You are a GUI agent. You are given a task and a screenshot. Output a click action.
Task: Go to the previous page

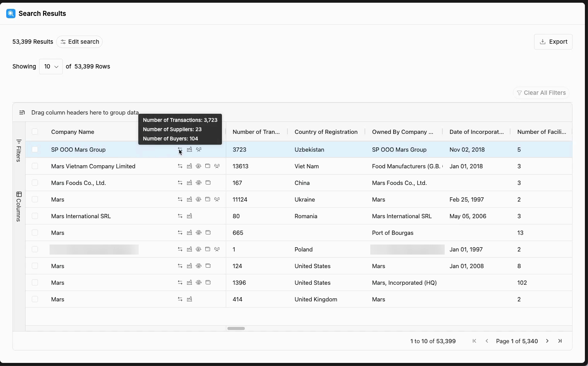tap(487, 341)
